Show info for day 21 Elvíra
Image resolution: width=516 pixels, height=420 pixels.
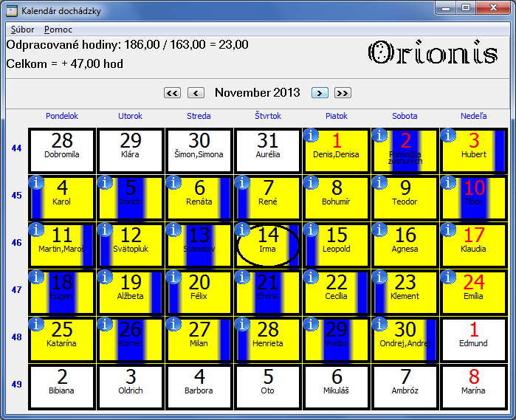point(242,277)
